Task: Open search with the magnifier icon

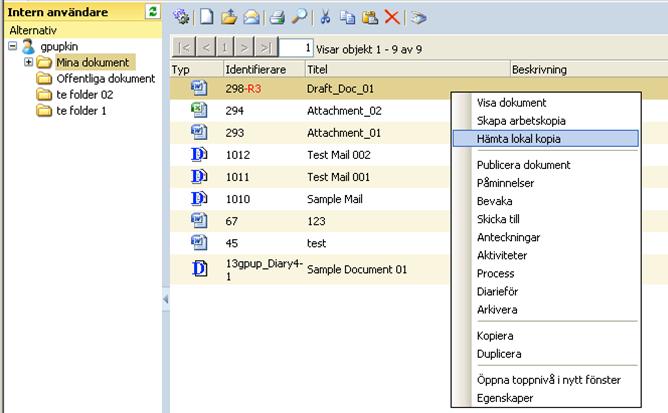Action: click(299, 17)
